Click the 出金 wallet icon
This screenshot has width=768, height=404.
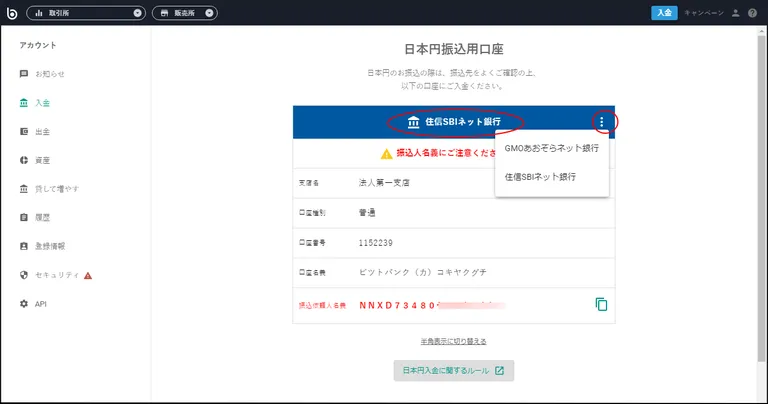click(x=24, y=132)
